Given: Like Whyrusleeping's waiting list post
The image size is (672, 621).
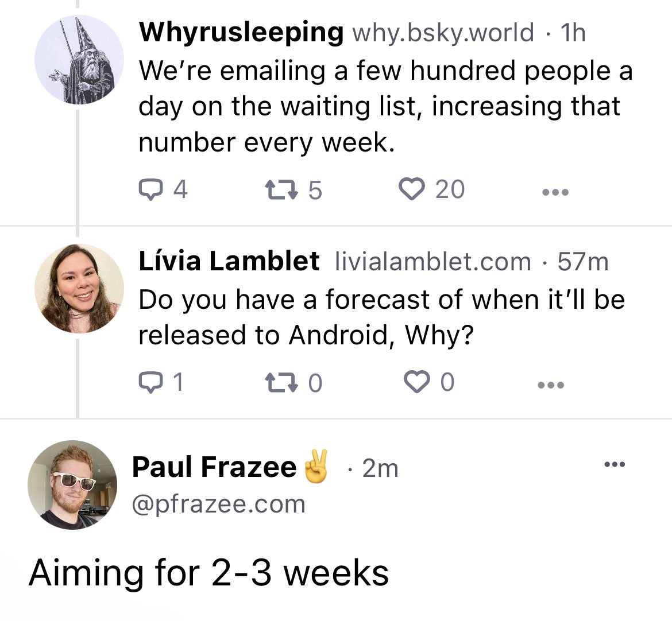Looking at the screenshot, I should click(x=411, y=189).
